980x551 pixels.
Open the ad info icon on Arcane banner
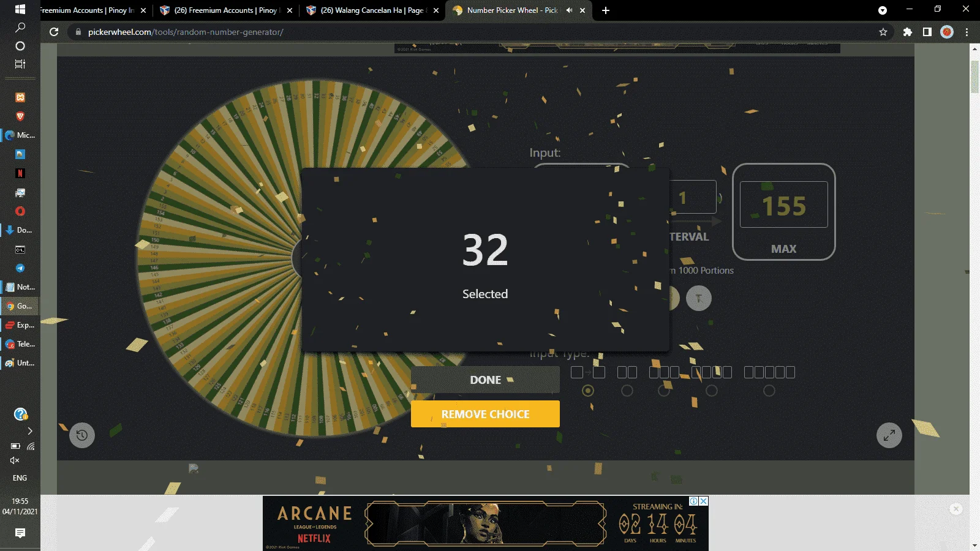694,501
